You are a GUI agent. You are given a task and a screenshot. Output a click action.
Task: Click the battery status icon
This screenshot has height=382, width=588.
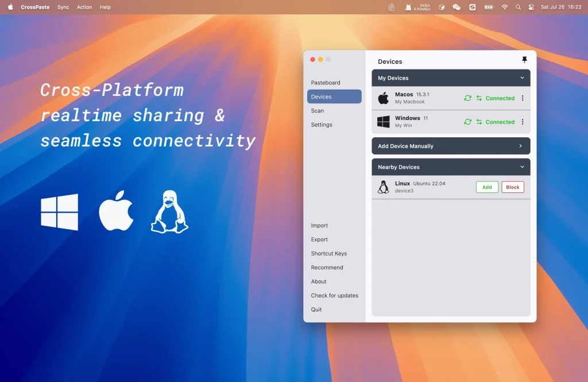point(489,7)
